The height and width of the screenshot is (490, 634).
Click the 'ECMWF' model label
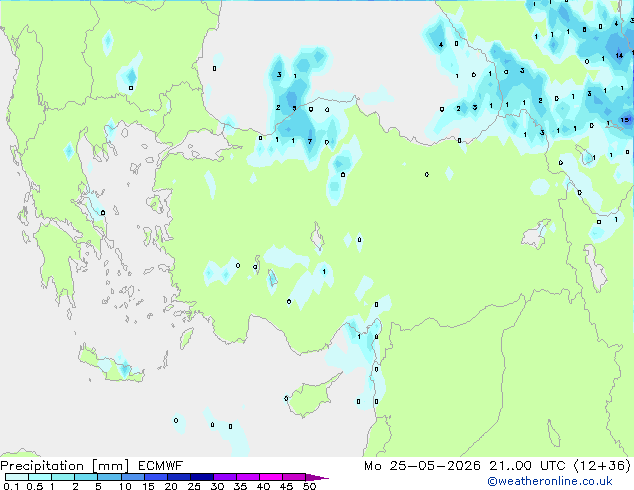point(161,466)
